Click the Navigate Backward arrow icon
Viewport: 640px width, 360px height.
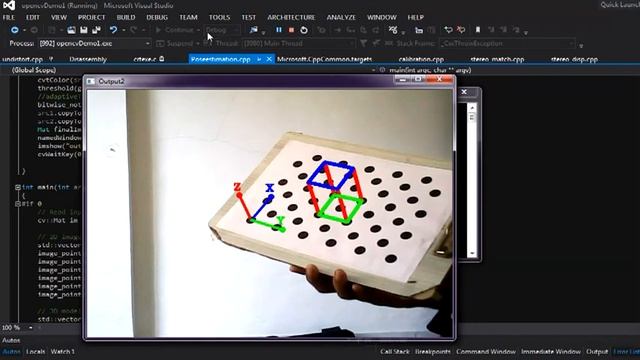tap(15, 30)
